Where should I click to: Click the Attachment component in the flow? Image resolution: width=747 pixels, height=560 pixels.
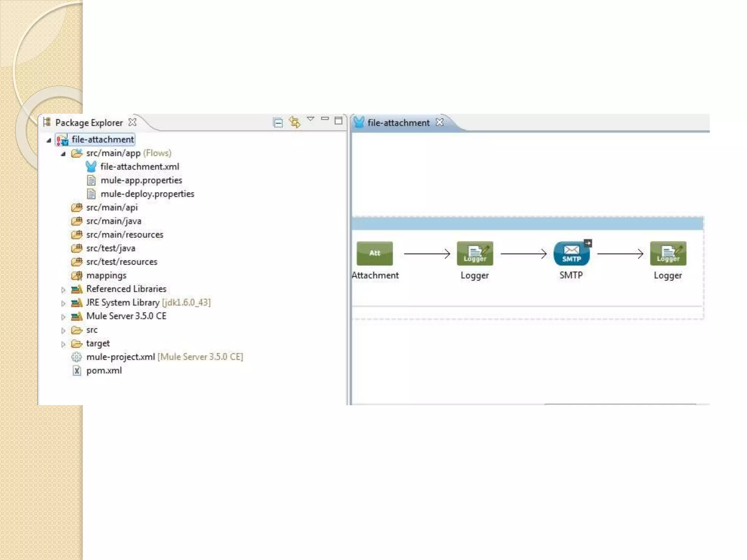click(x=375, y=254)
